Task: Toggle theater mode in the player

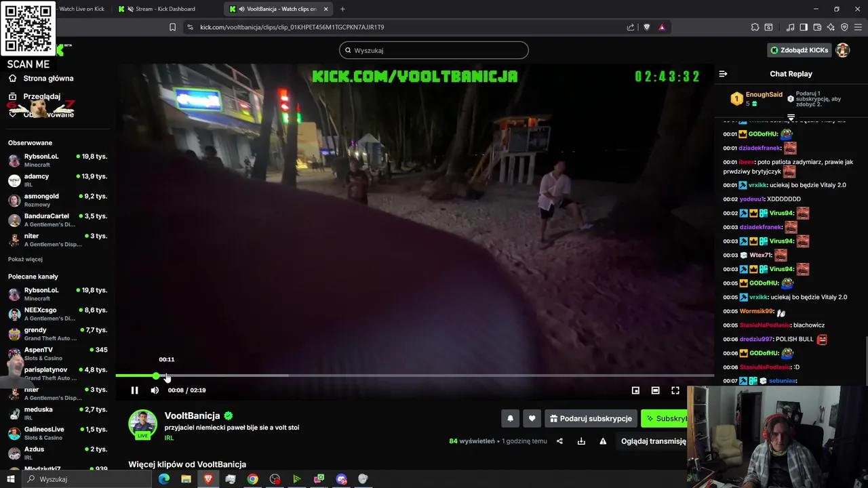Action: [x=655, y=390]
